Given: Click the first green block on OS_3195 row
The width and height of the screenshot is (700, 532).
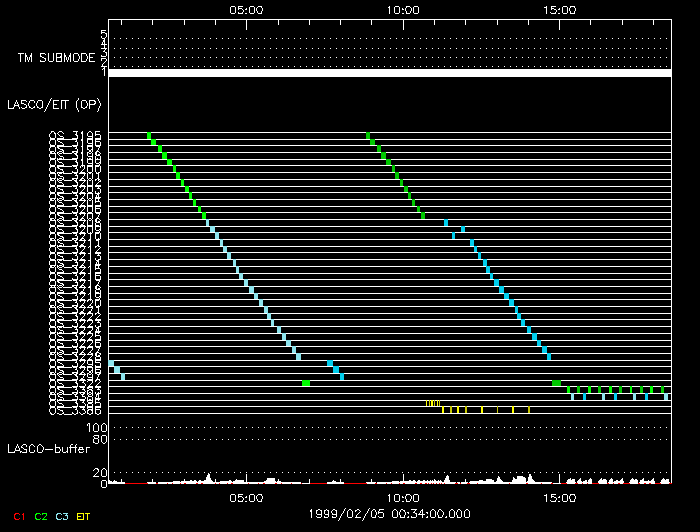Looking at the screenshot, I should [x=150, y=135].
